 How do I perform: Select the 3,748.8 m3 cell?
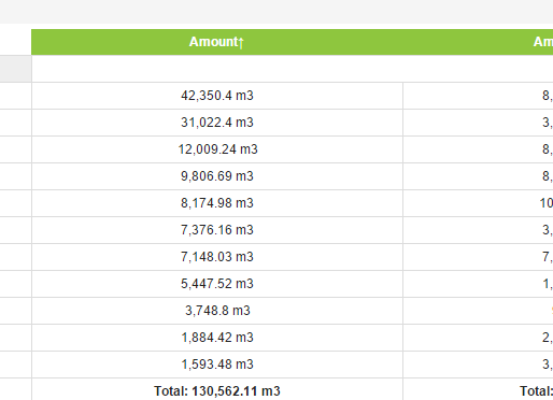coord(217,310)
